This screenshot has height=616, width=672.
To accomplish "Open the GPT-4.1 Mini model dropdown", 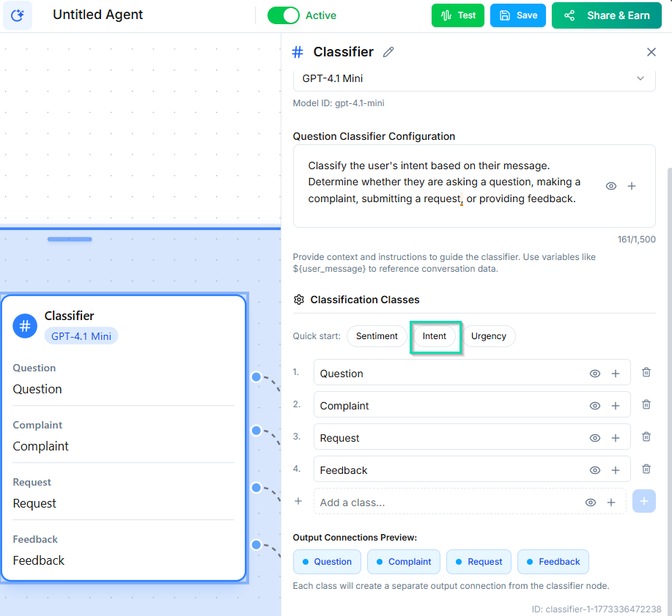I will (x=473, y=78).
